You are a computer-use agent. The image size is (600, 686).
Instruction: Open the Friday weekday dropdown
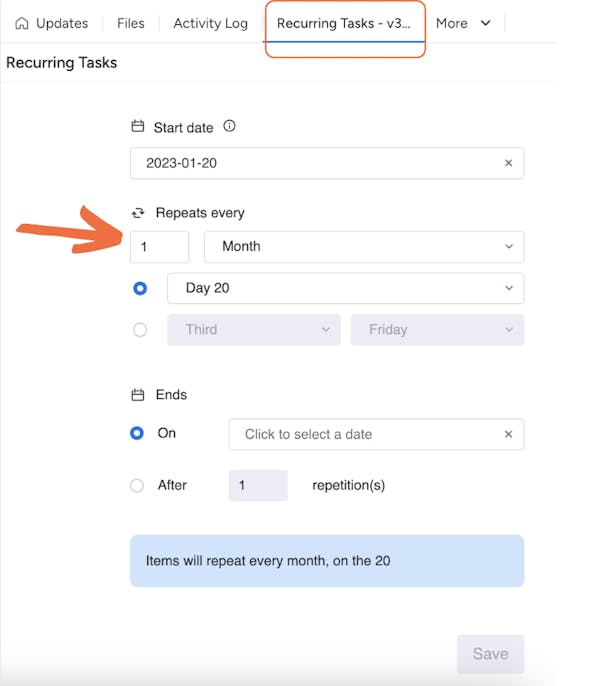pyautogui.click(x=436, y=329)
